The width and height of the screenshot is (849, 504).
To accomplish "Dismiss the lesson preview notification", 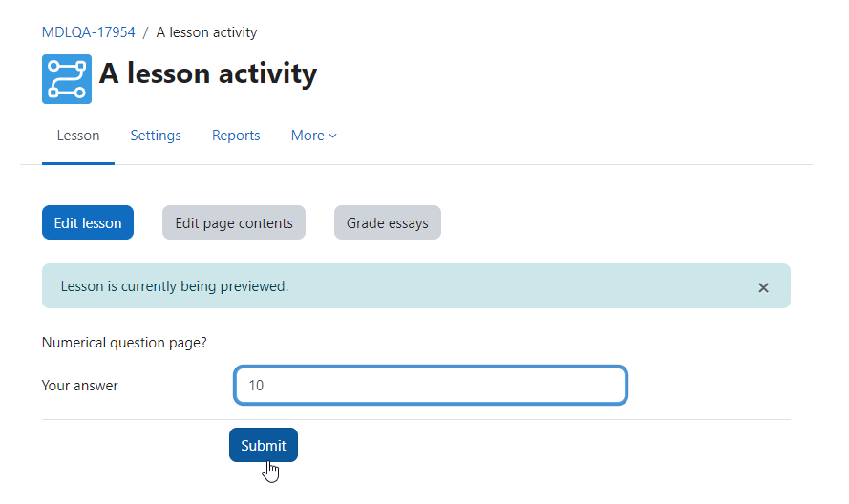I will click(763, 287).
